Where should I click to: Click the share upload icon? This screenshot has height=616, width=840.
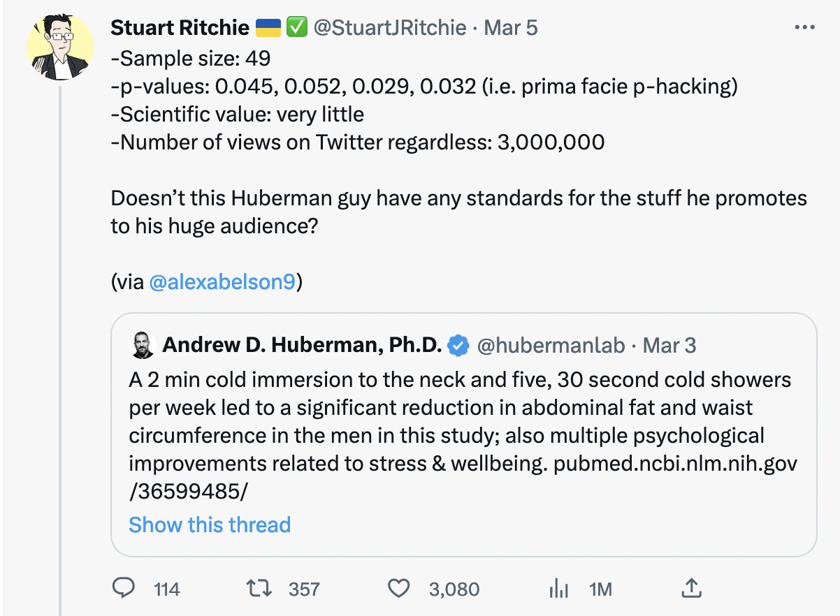click(x=690, y=588)
